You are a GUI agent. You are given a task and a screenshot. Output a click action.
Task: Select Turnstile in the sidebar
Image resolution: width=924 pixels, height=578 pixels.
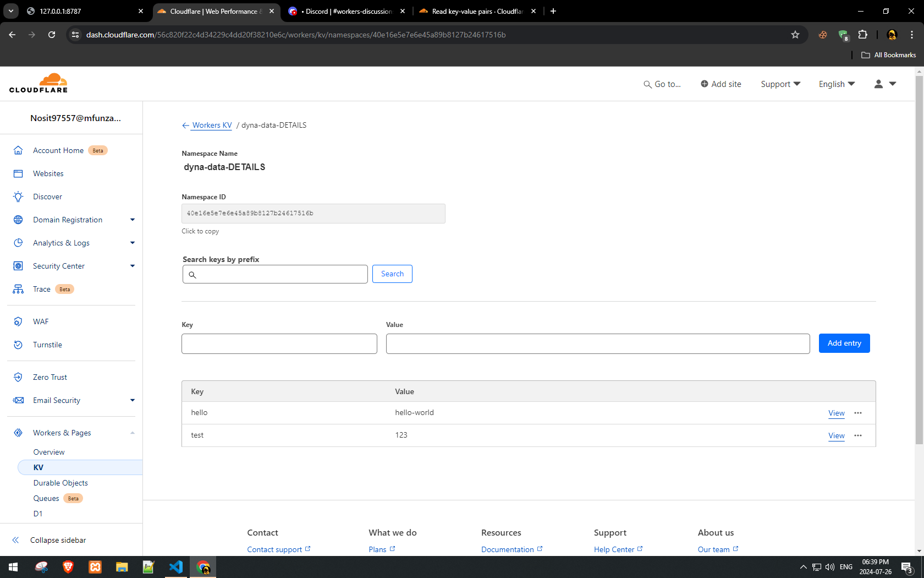point(47,345)
